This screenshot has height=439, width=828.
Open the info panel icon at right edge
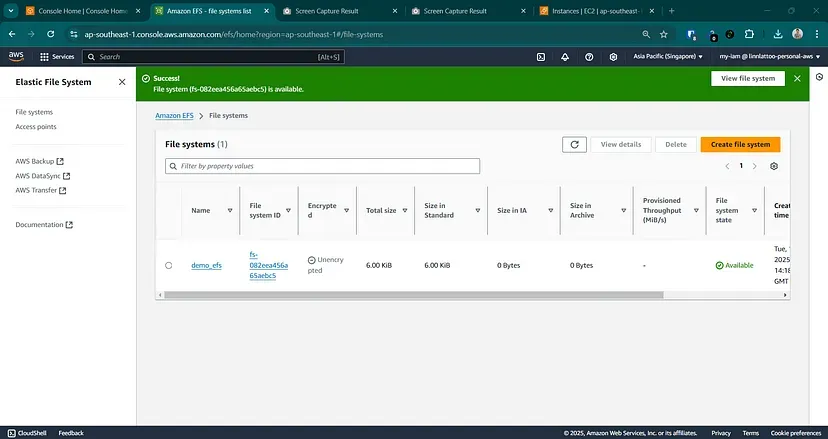click(819, 77)
